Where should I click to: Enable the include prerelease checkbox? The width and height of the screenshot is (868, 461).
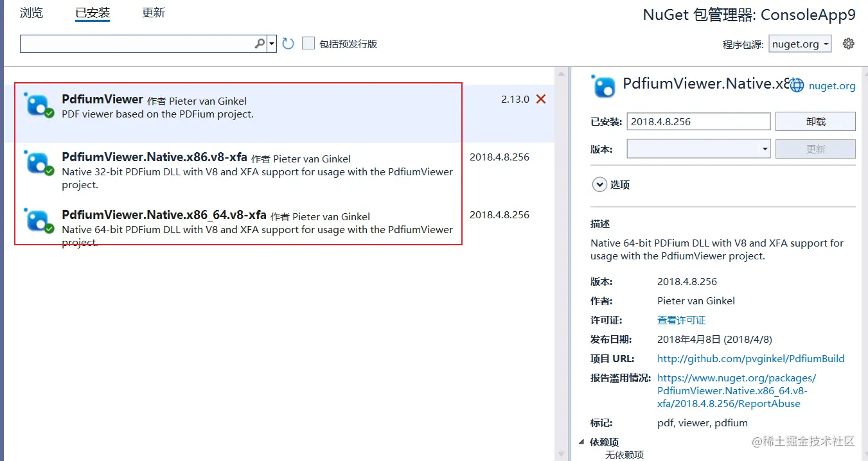click(308, 44)
